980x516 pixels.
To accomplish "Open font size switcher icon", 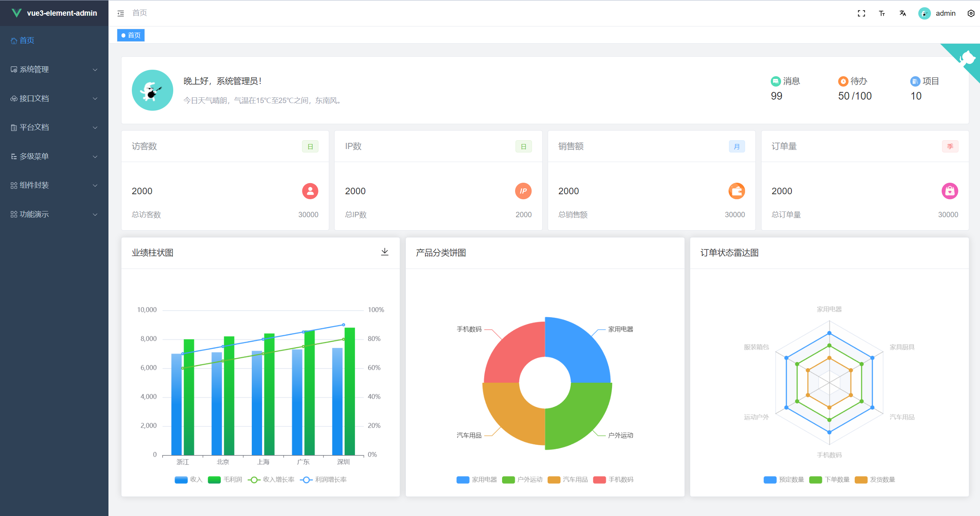I will click(882, 13).
